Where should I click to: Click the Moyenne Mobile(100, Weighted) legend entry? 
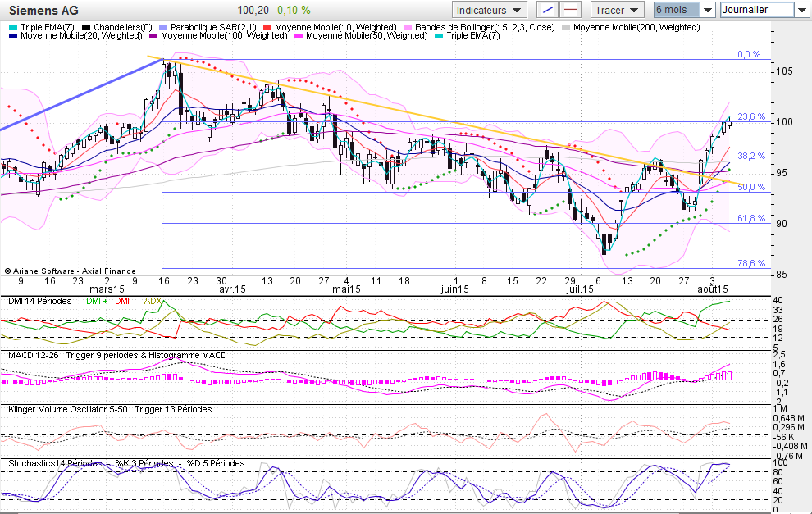(224, 36)
